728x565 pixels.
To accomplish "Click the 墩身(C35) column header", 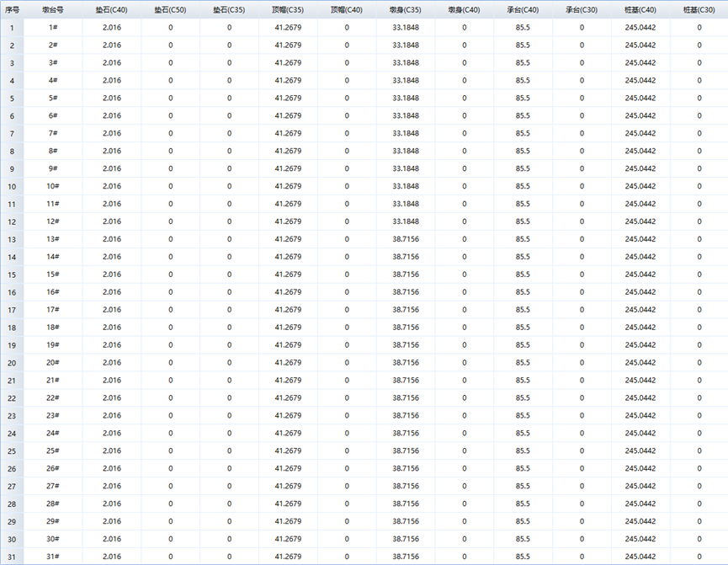I will point(406,9).
